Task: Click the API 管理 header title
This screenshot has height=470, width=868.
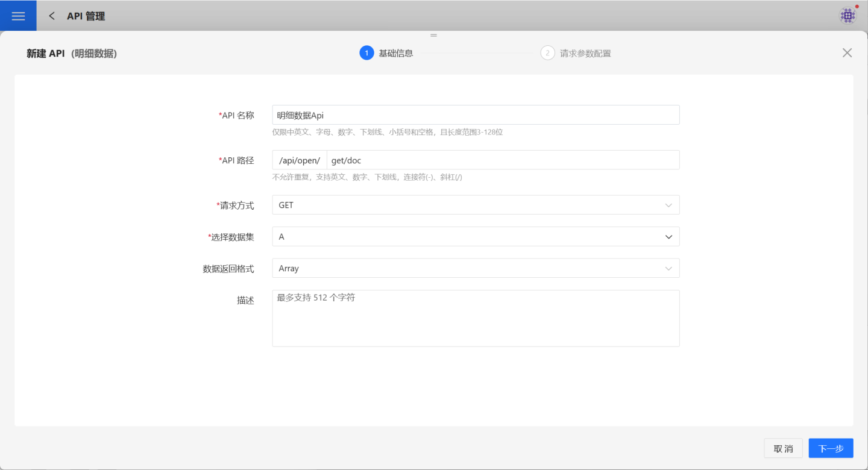Action: 86,16
